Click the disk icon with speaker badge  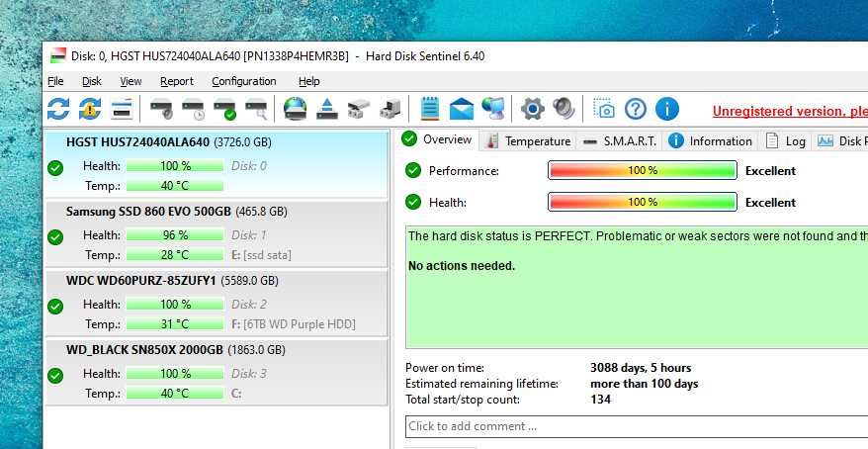point(162,109)
